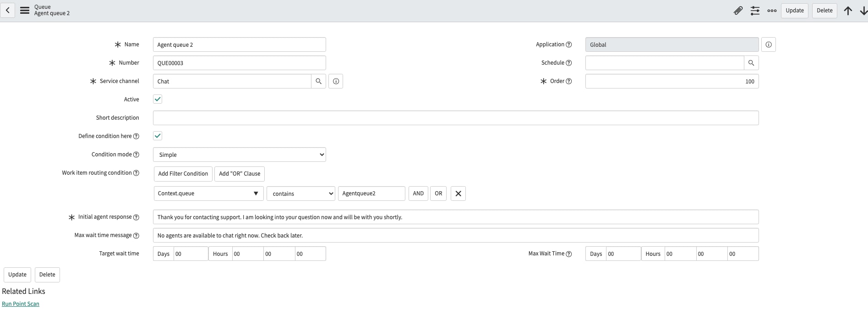The height and width of the screenshot is (315, 868).
Task: Show help for Max Wait Time
Action: coord(569,254)
